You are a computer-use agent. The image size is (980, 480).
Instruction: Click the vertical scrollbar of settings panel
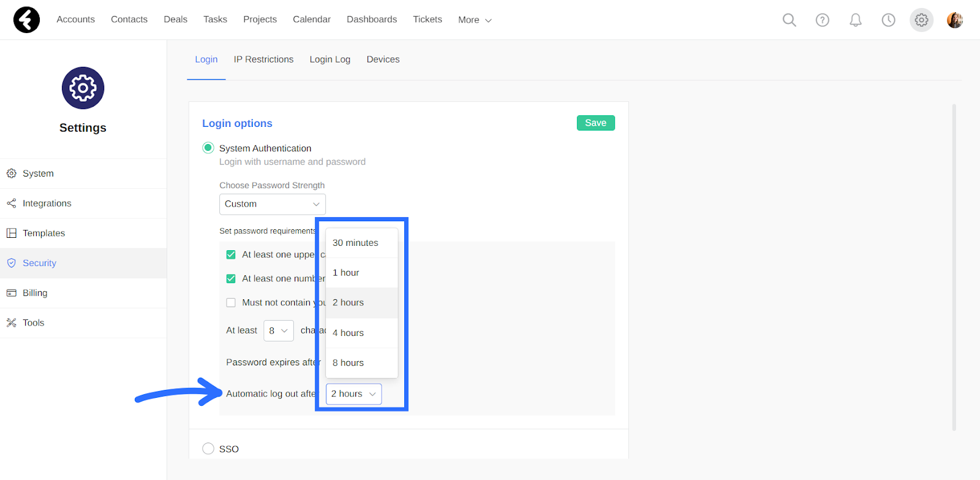tap(954, 267)
